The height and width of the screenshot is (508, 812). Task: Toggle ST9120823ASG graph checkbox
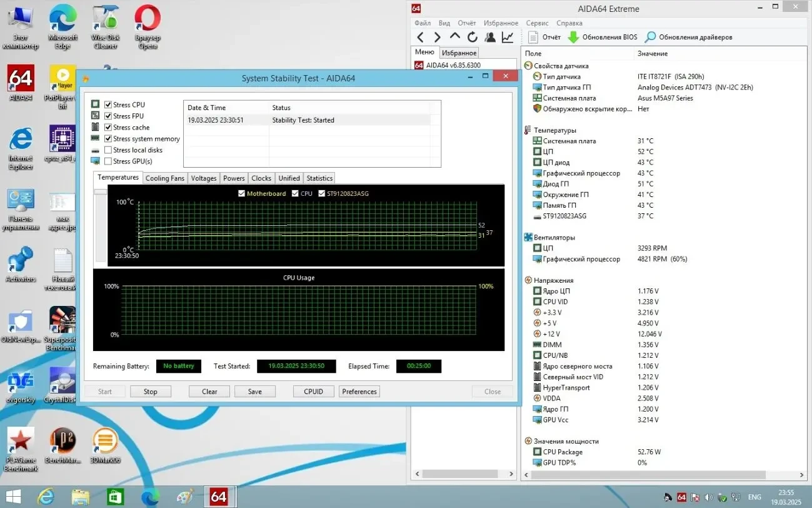click(322, 193)
